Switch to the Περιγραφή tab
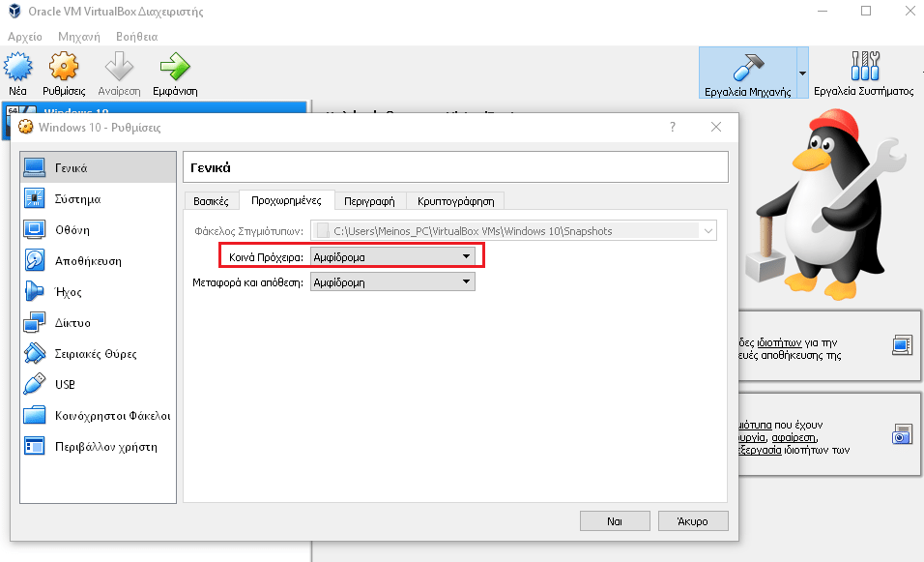 pos(369,201)
